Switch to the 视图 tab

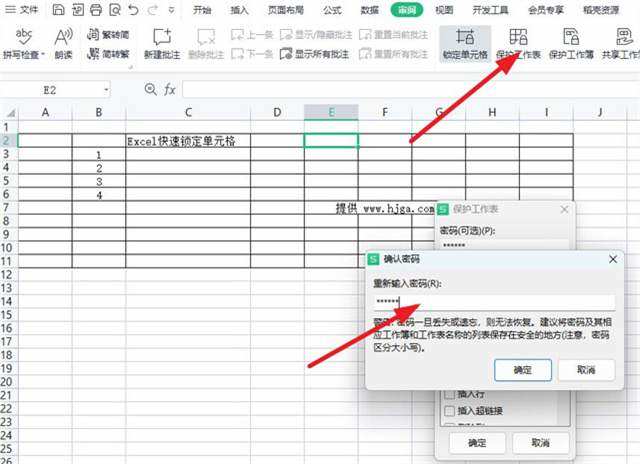click(x=444, y=10)
